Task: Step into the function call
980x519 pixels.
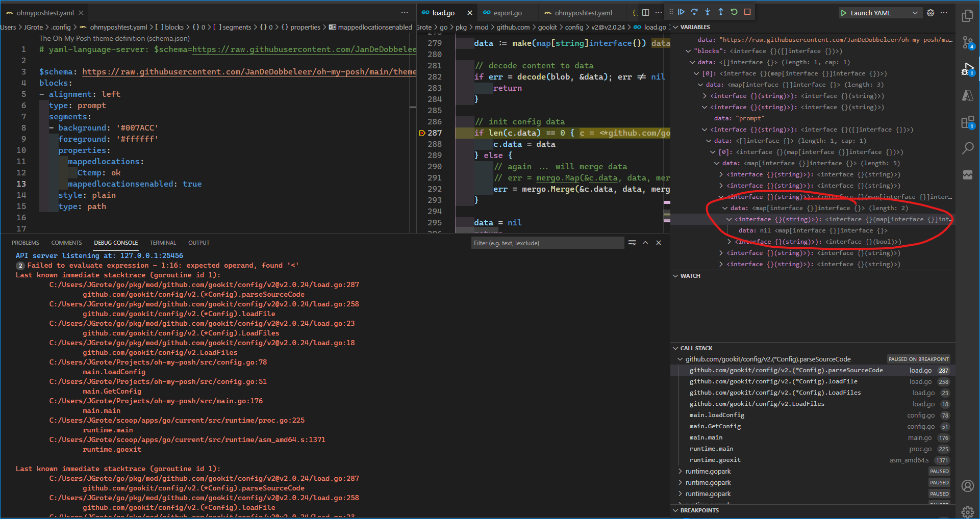Action: (708, 12)
